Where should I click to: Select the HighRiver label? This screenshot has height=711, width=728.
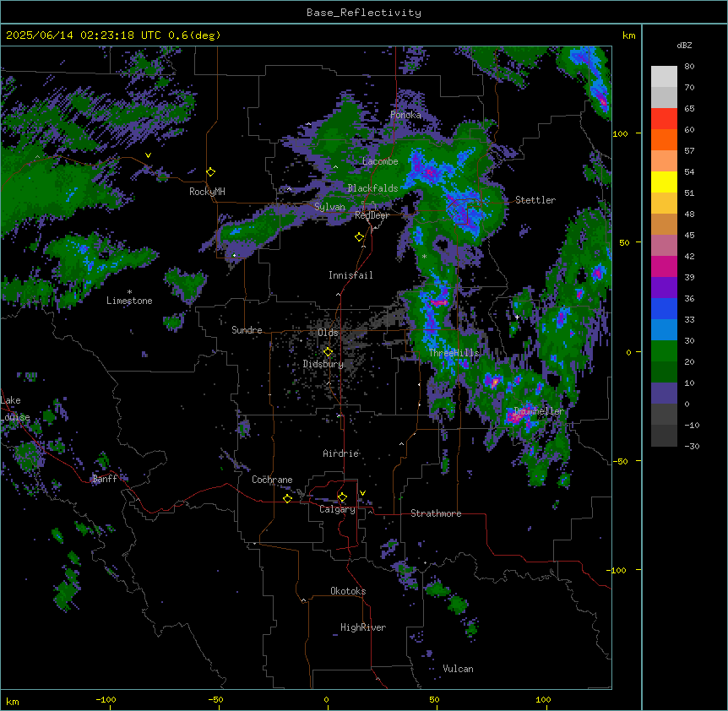click(363, 627)
